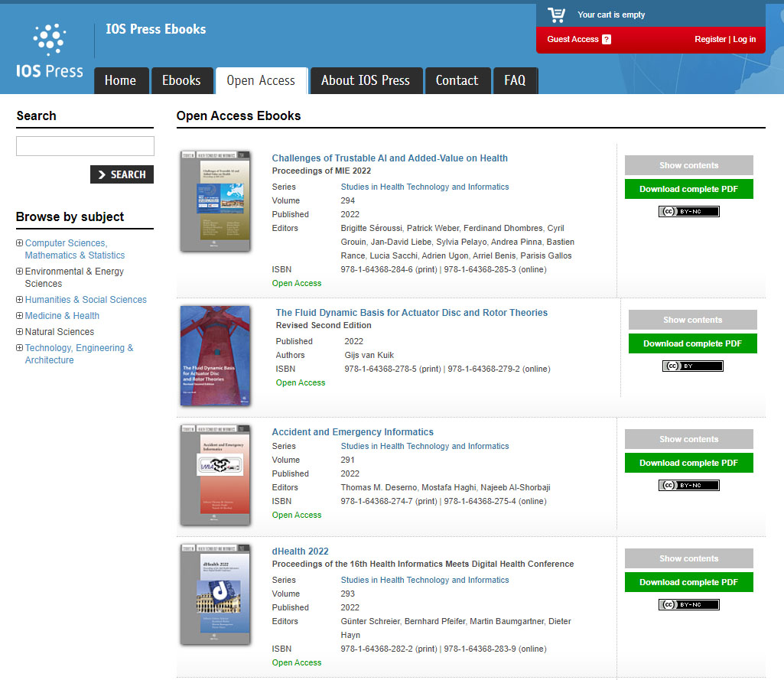Open the shopping cart icon

(x=556, y=15)
